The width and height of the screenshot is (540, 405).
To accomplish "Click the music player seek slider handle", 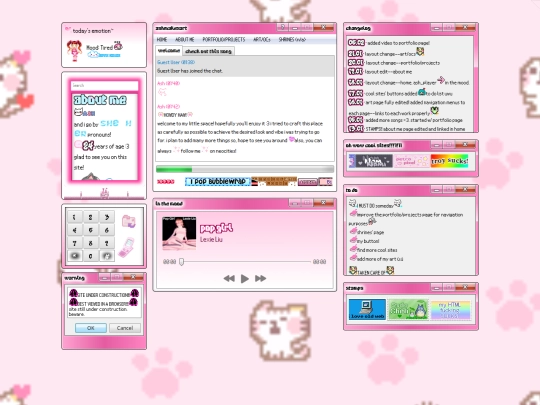I will pos(181,262).
